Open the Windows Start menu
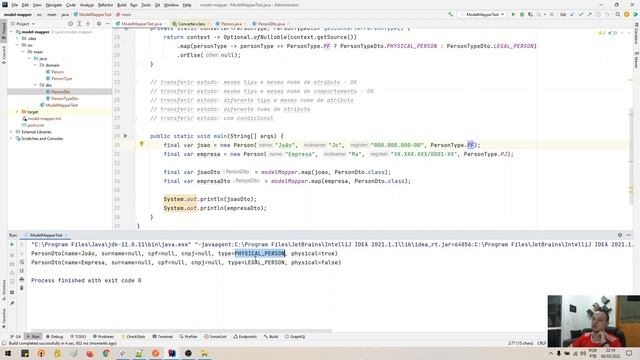This screenshot has height=360, width=640. [8, 353]
